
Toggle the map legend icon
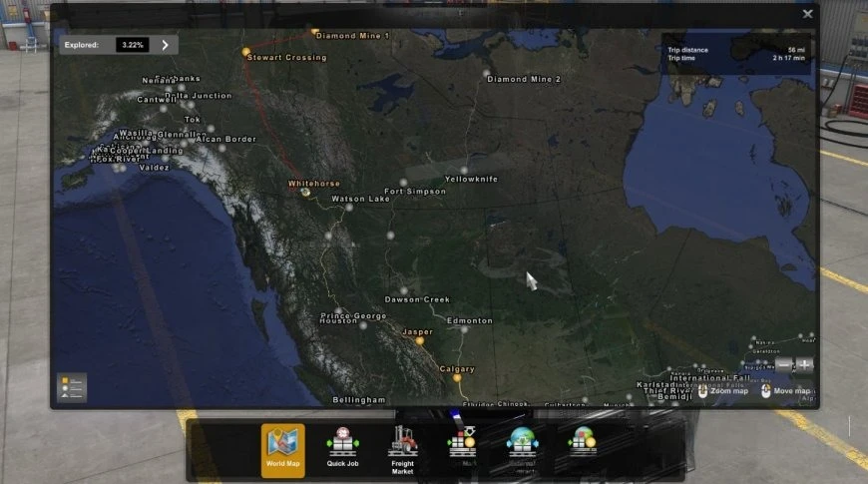pos(72,387)
